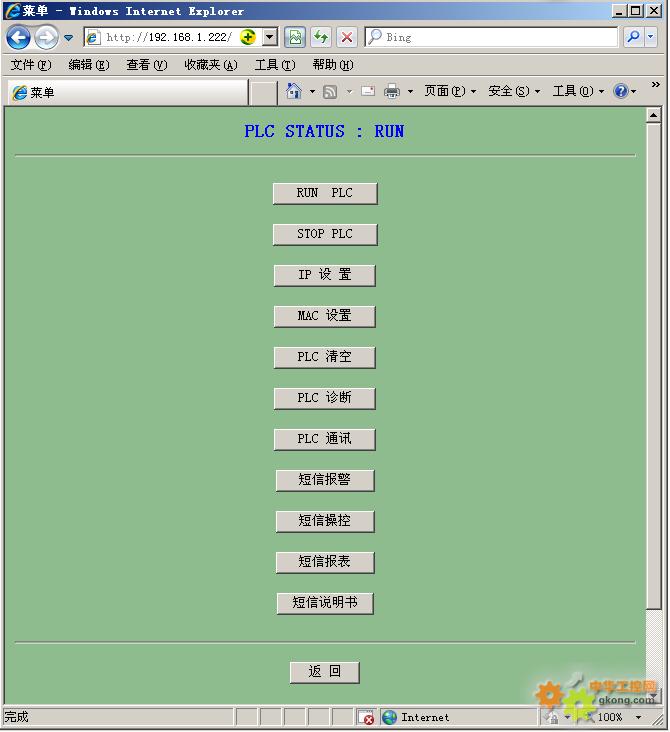Open the 页面(P) command bar dropdown

(x=450, y=91)
